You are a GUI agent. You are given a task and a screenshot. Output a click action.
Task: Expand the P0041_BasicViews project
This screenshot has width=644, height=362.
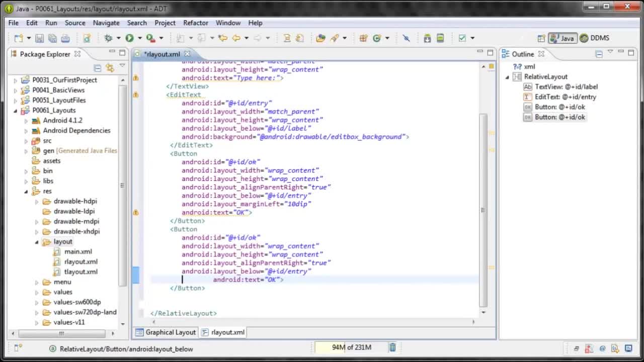16,90
